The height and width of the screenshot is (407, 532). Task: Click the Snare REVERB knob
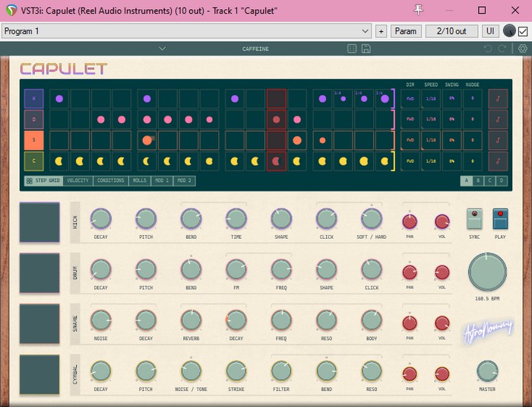[191, 320]
